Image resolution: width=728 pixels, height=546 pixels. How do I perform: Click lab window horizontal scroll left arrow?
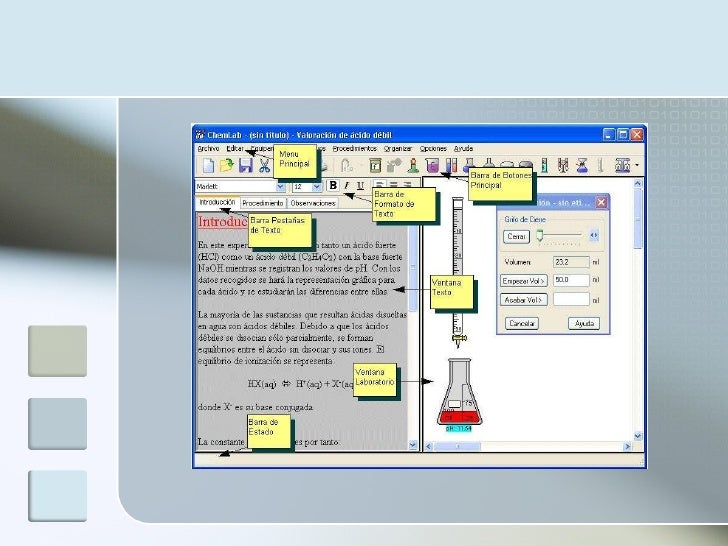point(429,447)
